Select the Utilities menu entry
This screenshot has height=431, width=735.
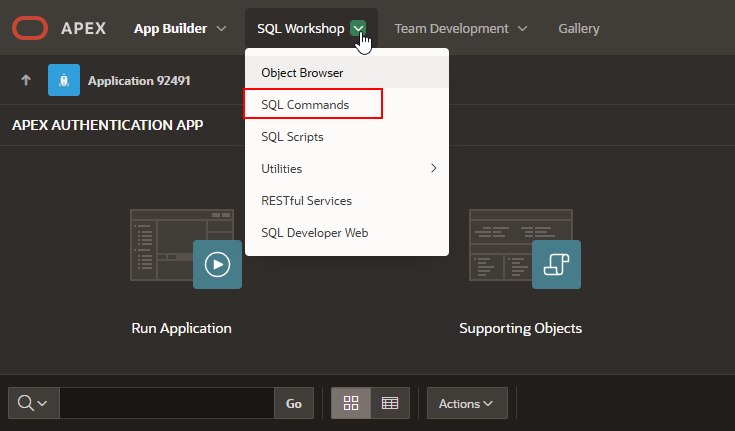[347, 168]
